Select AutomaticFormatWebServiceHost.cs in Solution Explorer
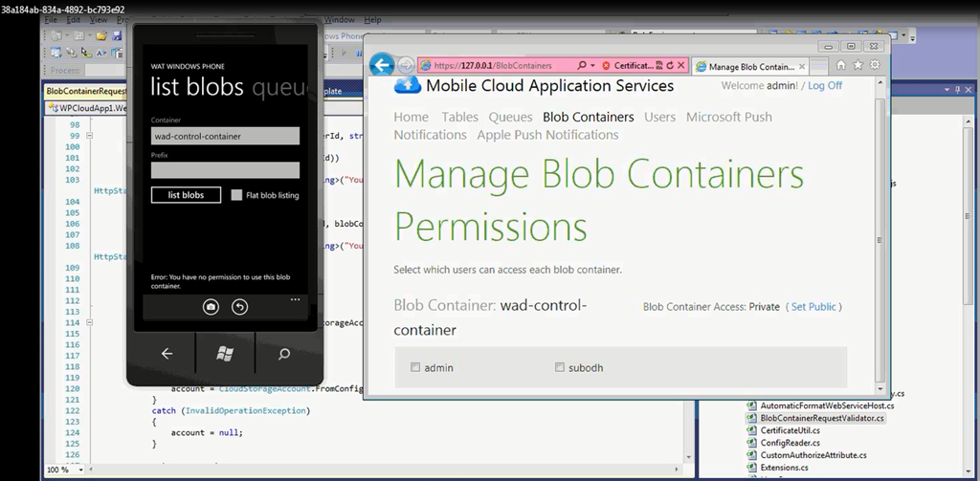The image size is (980, 481). click(821, 406)
